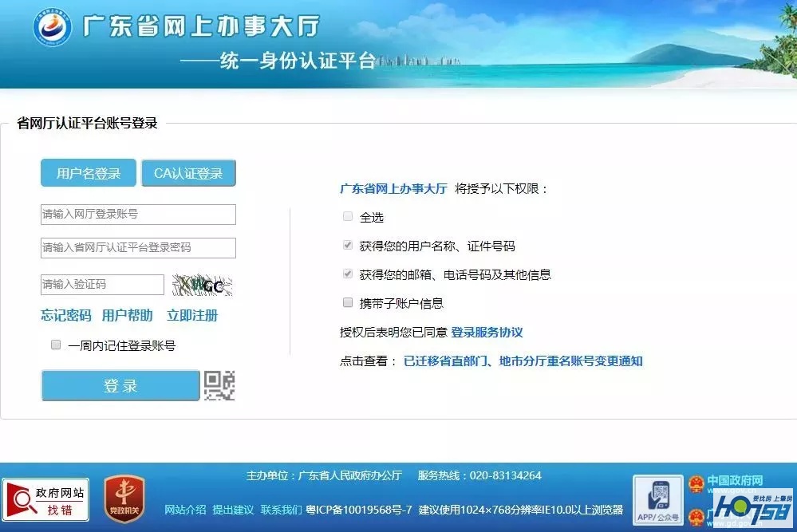Open the 用户帮助 link
This screenshot has width=797, height=532.
tap(127, 316)
